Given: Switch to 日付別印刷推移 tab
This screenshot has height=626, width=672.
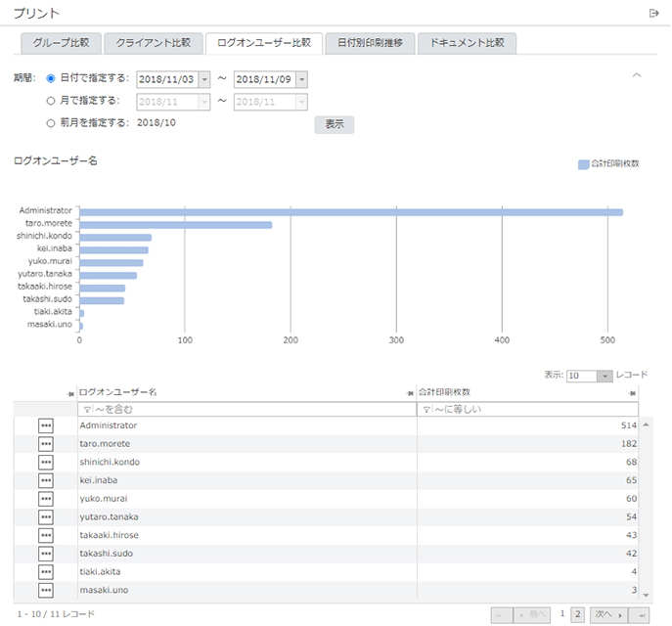Looking at the screenshot, I should (x=369, y=43).
